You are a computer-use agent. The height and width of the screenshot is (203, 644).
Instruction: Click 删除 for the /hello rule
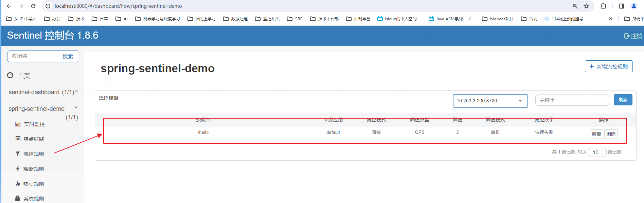(x=611, y=134)
